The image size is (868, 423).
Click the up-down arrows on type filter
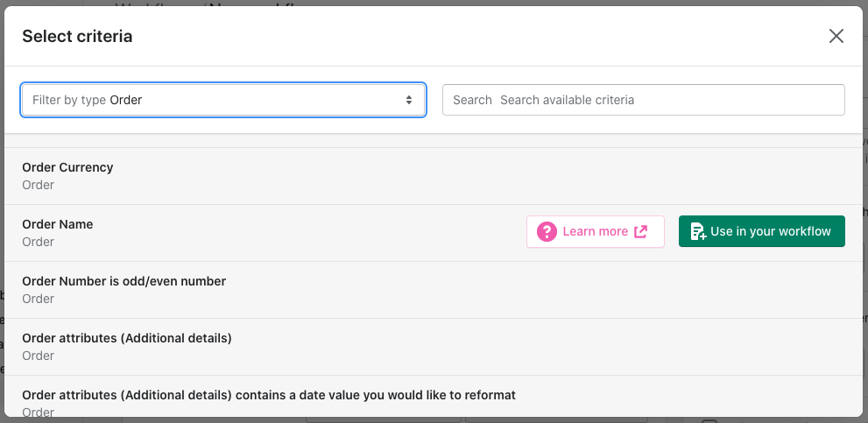click(408, 100)
